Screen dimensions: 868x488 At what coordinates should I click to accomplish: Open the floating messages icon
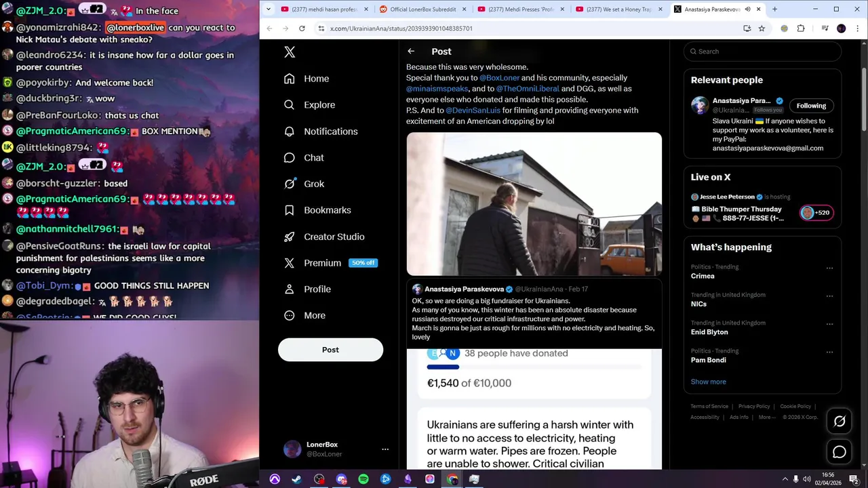click(840, 452)
